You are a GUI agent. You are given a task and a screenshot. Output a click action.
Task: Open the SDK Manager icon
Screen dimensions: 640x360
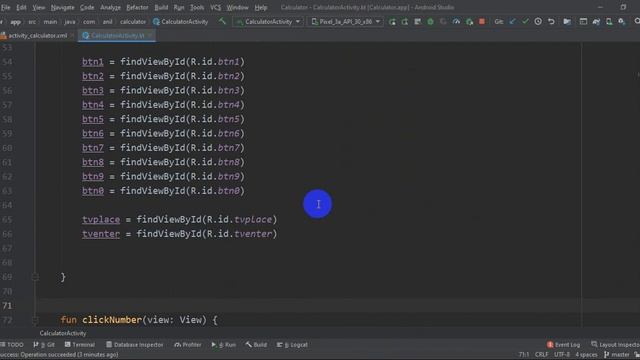622,22
